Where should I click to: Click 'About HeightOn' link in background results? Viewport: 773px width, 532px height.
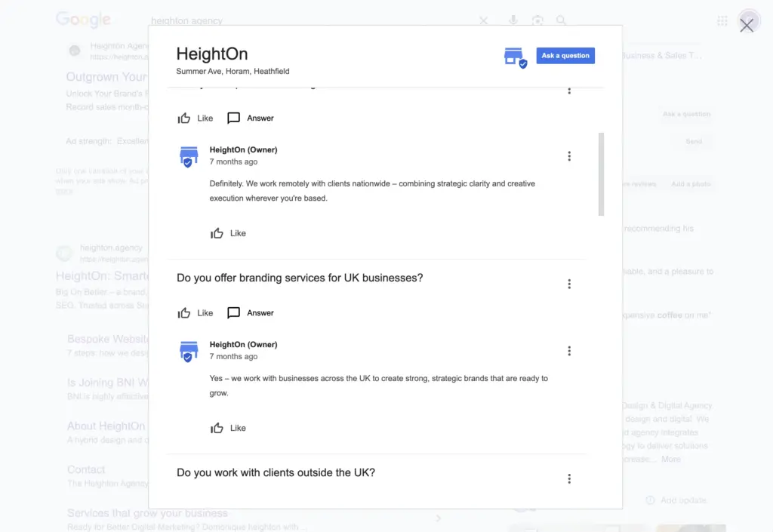click(x=106, y=426)
